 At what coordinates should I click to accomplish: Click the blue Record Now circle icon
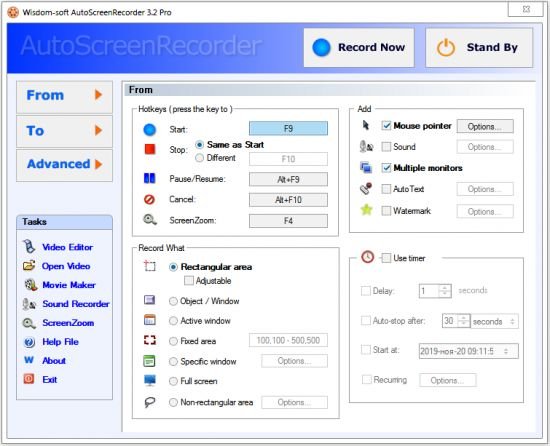pos(321,47)
